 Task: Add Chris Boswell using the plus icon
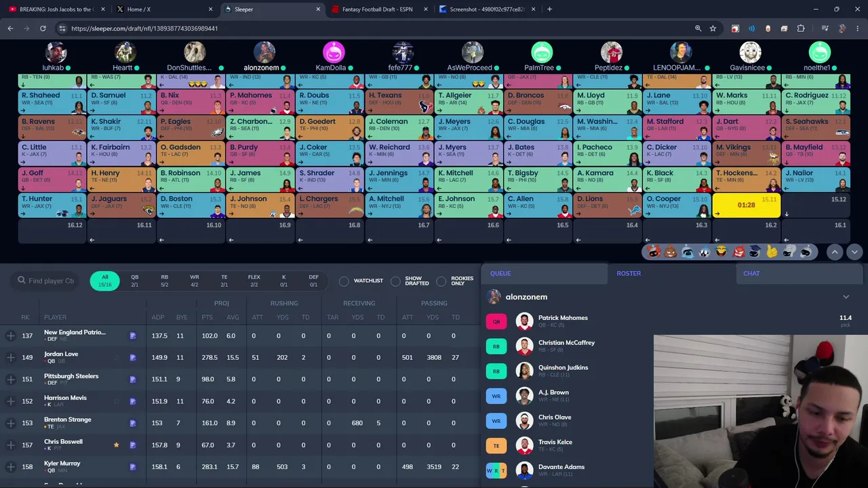point(10,445)
